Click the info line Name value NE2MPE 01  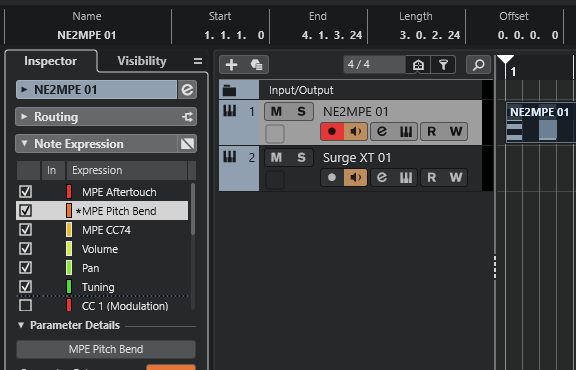(87, 35)
